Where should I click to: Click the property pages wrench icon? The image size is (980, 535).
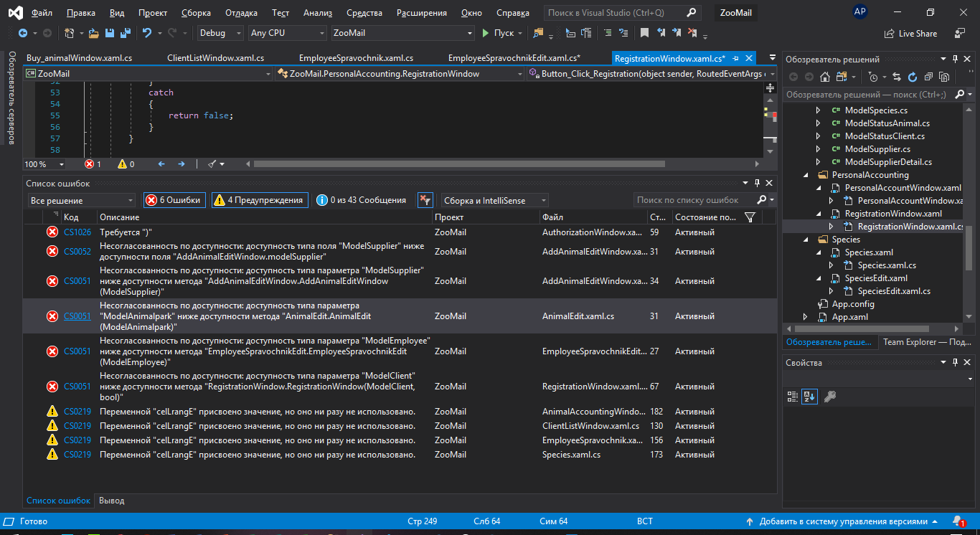pyautogui.click(x=830, y=396)
